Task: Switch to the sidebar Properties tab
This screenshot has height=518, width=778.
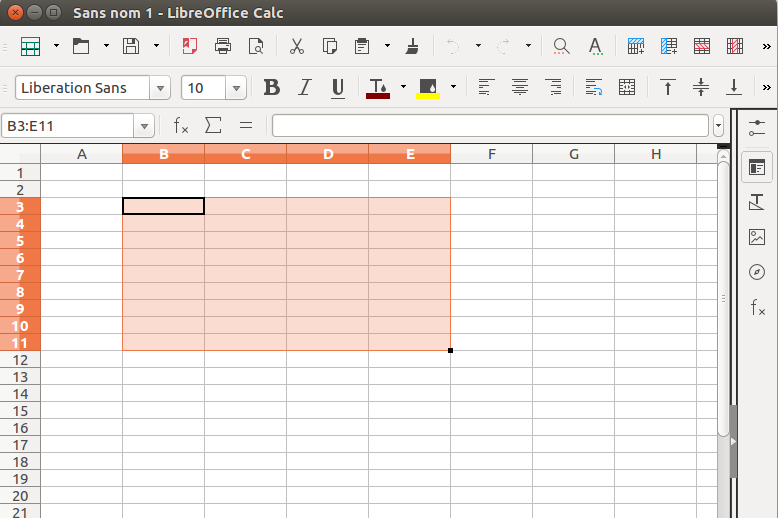Action: (x=756, y=168)
